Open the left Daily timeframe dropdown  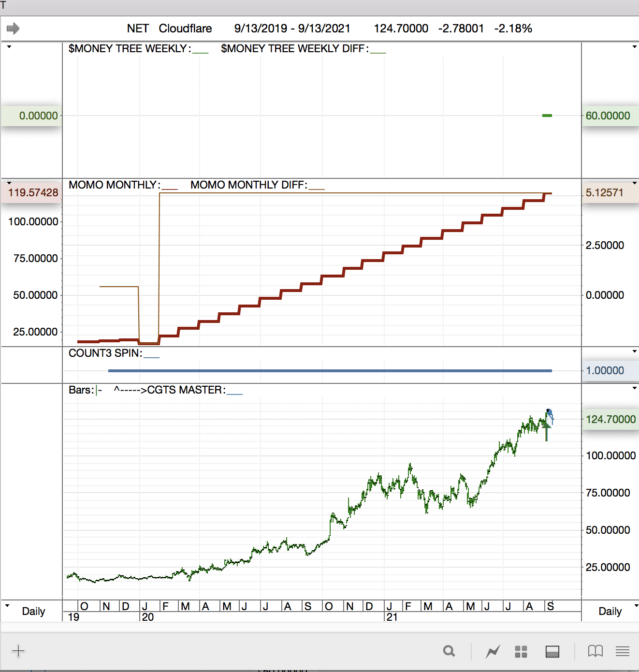tap(7, 605)
